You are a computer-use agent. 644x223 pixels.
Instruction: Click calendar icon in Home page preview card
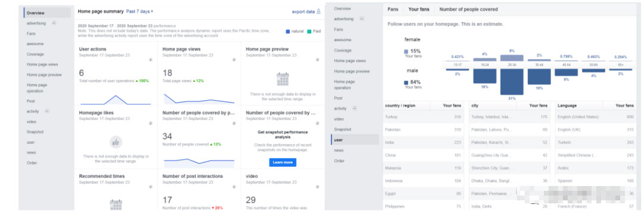[x=283, y=79]
